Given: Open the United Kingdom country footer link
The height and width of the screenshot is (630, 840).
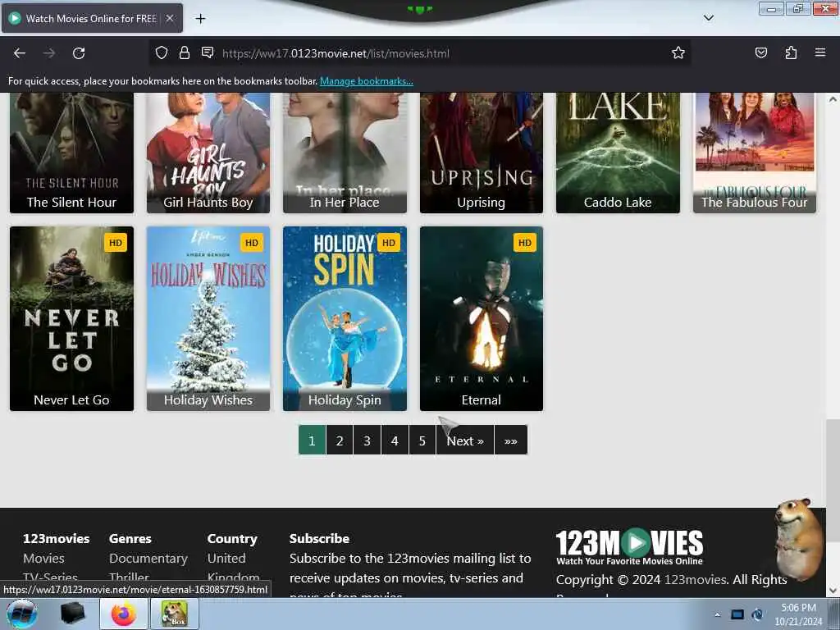Looking at the screenshot, I should tap(234, 568).
